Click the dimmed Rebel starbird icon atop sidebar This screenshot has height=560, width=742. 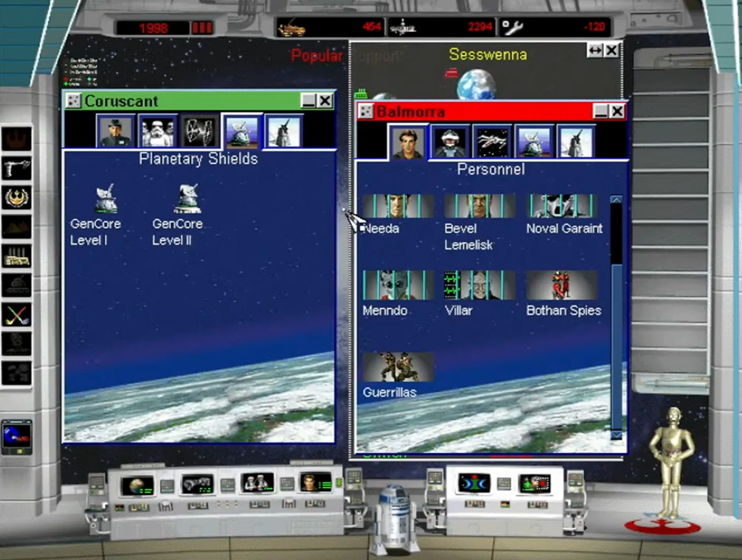point(17,138)
